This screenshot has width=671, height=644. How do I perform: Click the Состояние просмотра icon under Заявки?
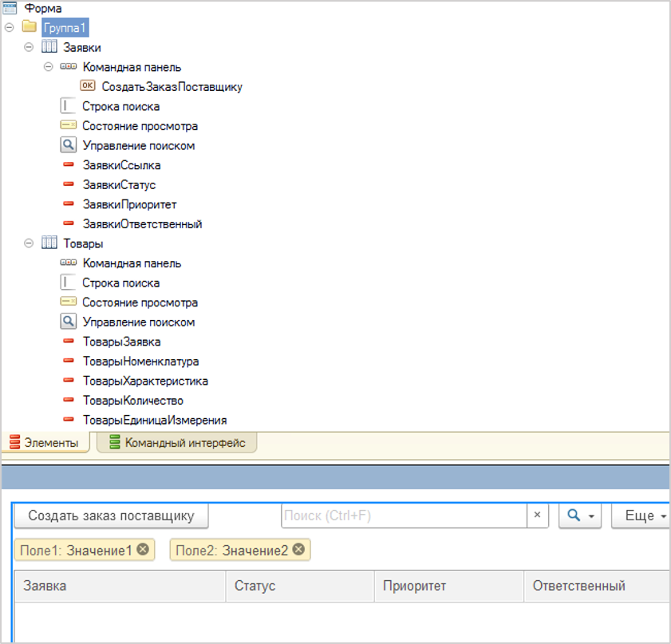click(x=68, y=126)
